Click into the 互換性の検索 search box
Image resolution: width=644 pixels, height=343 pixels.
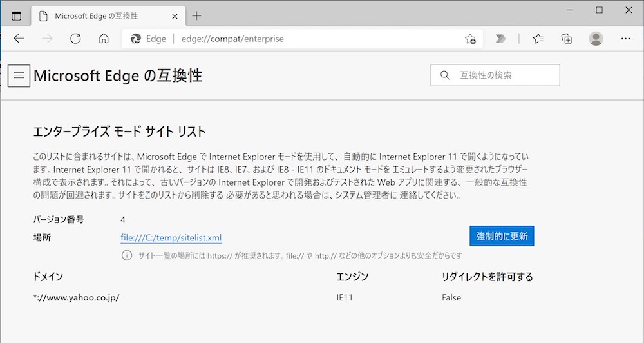coord(495,75)
